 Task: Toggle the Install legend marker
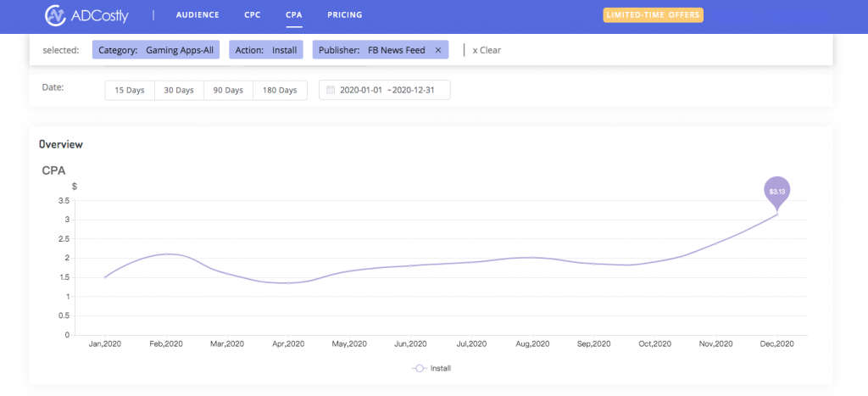420,368
